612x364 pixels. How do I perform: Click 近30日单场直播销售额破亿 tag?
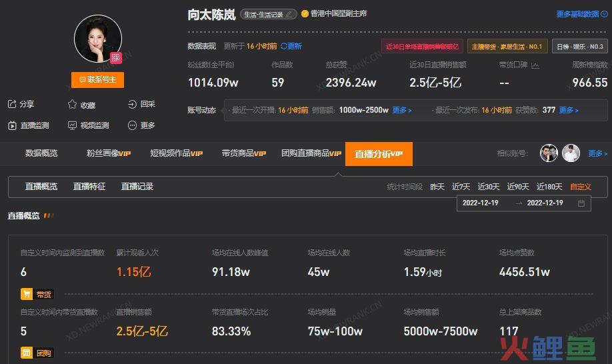click(x=422, y=47)
